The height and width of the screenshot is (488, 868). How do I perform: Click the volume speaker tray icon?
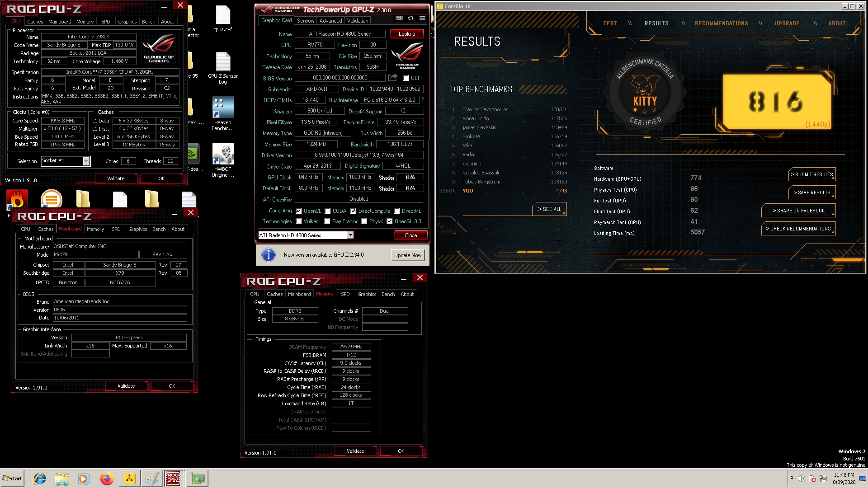[801, 479]
